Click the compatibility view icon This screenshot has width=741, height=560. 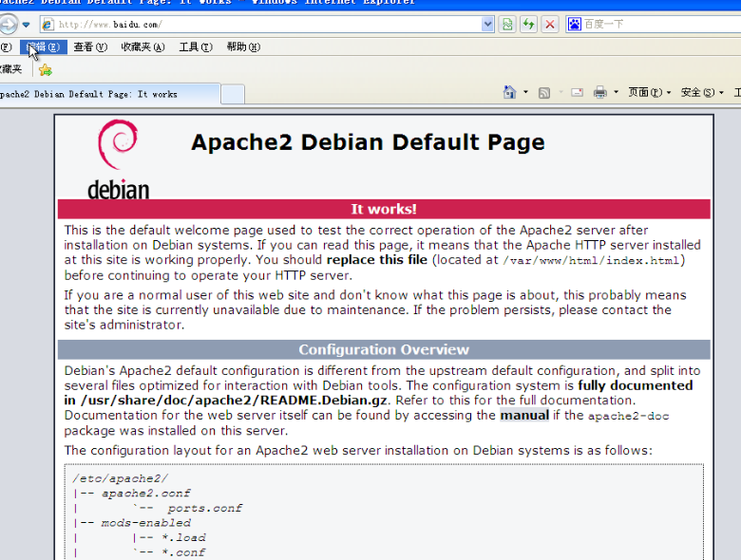507,24
